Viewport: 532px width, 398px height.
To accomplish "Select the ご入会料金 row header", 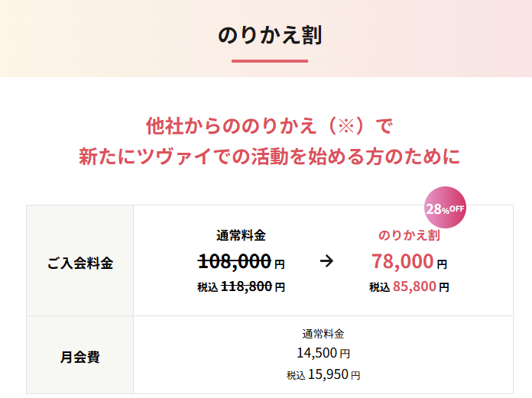I will tap(79, 263).
